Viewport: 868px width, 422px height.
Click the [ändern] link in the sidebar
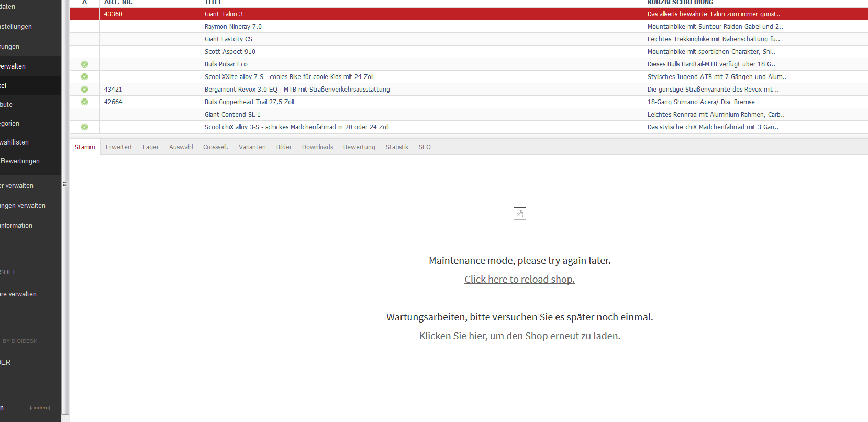pyautogui.click(x=40, y=408)
